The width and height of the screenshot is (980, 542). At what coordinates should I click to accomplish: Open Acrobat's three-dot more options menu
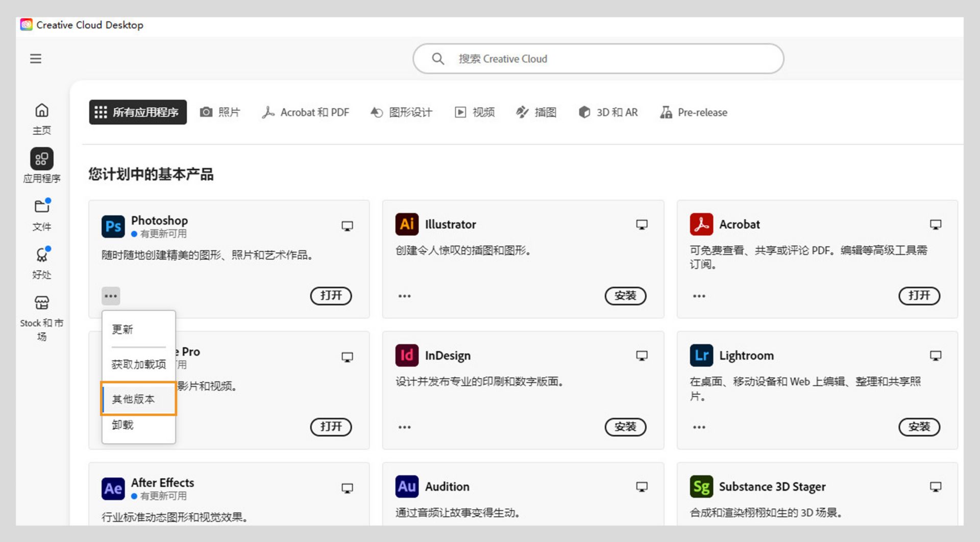(699, 296)
